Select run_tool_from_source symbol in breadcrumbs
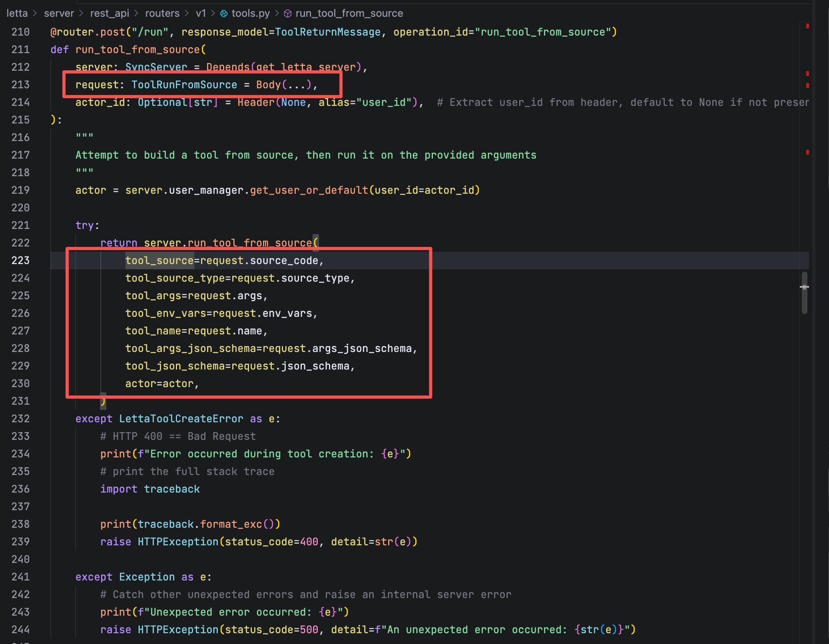 pyautogui.click(x=349, y=14)
